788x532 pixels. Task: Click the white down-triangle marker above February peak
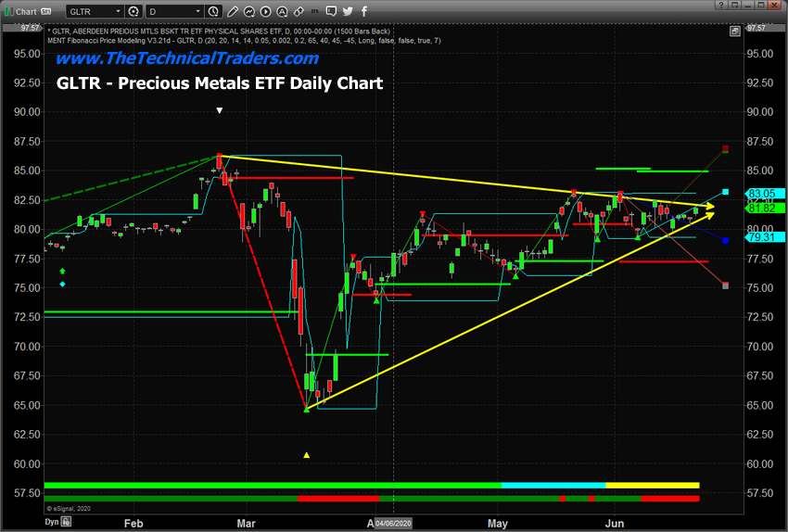(x=219, y=110)
